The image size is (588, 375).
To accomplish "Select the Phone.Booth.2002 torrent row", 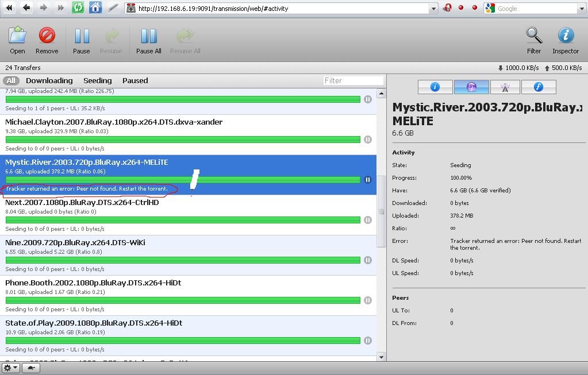I will tap(189, 295).
